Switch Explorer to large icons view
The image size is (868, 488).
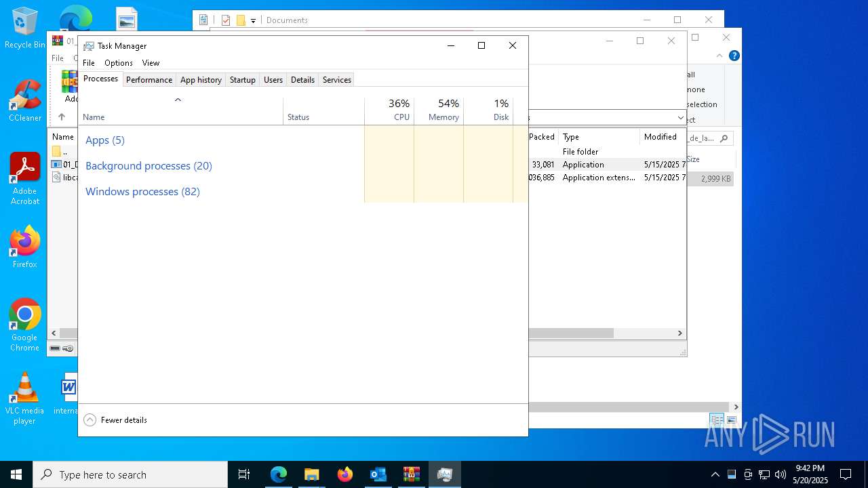point(731,420)
